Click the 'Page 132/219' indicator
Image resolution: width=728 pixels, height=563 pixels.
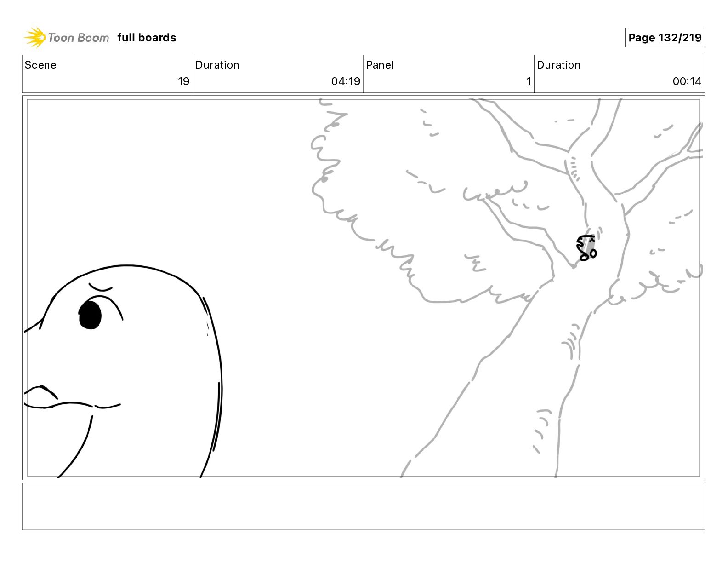point(665,38)
